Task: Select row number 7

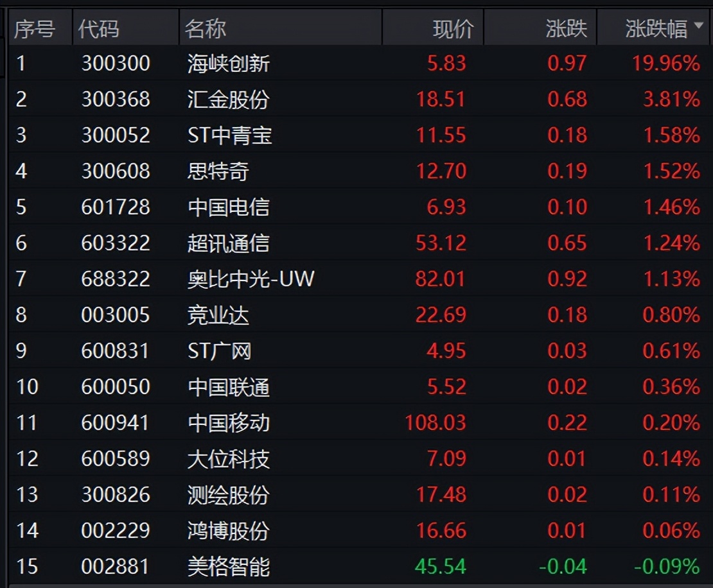Action: [21, 279]
